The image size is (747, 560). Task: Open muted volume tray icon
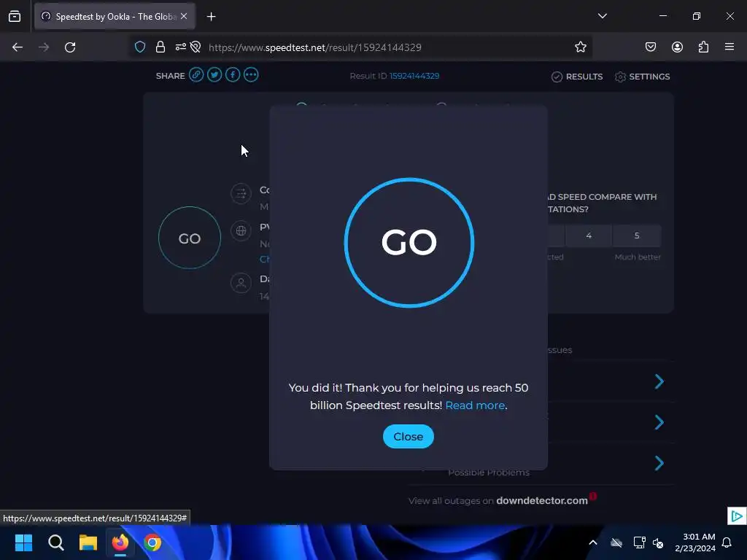click(x=658, y=542)
